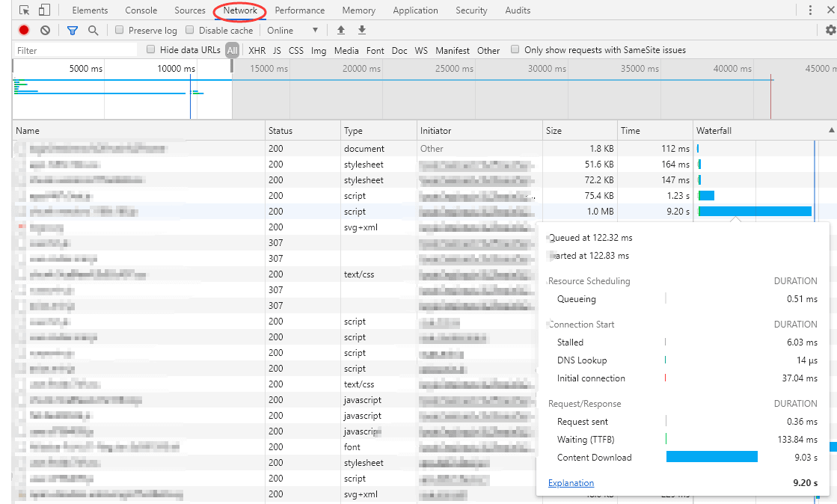Toggle the device toolbar icon
Image resolution: width=837 pixels, height=504 pixels.
[44, 10]
